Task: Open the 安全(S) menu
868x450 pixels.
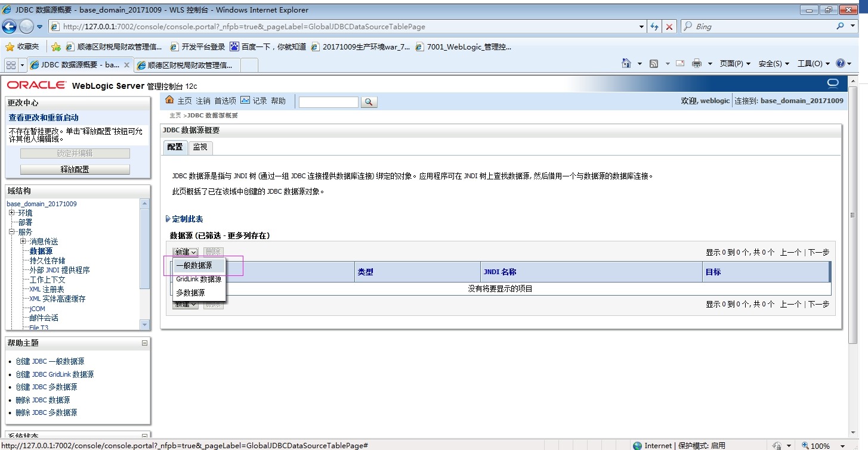Action: (774, 64)
